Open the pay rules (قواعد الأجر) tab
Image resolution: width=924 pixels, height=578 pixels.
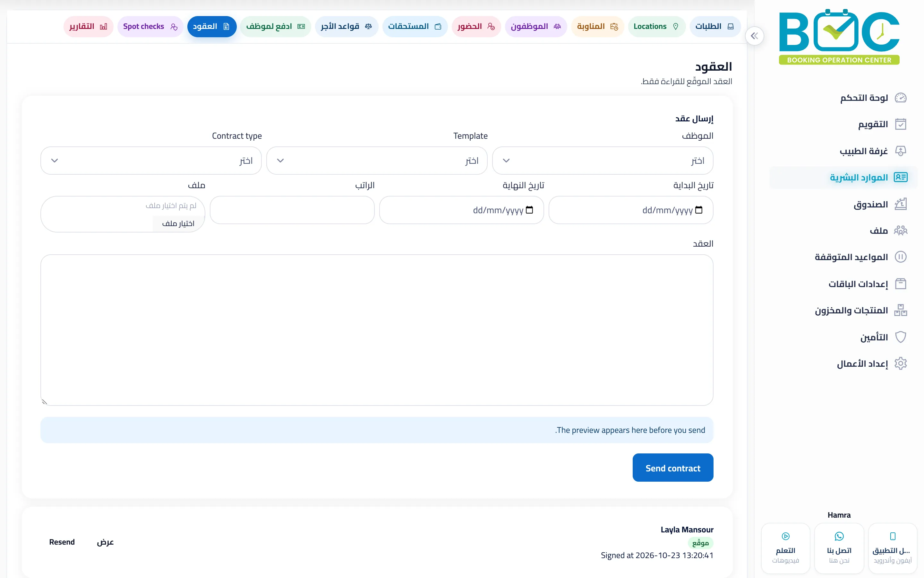(x=346, y=26)
